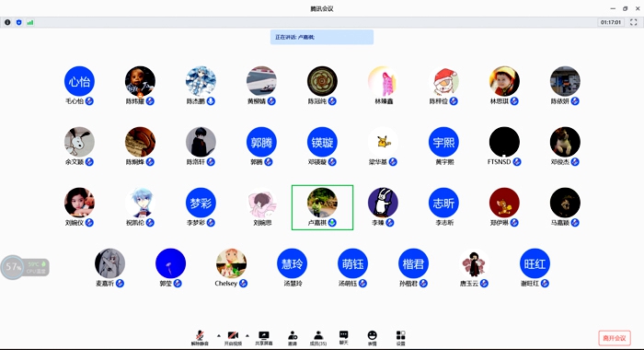644x350 pixels.
Task: Select the highlighted speaker 卢嘉祺 tile
Action: click(322, 207)
